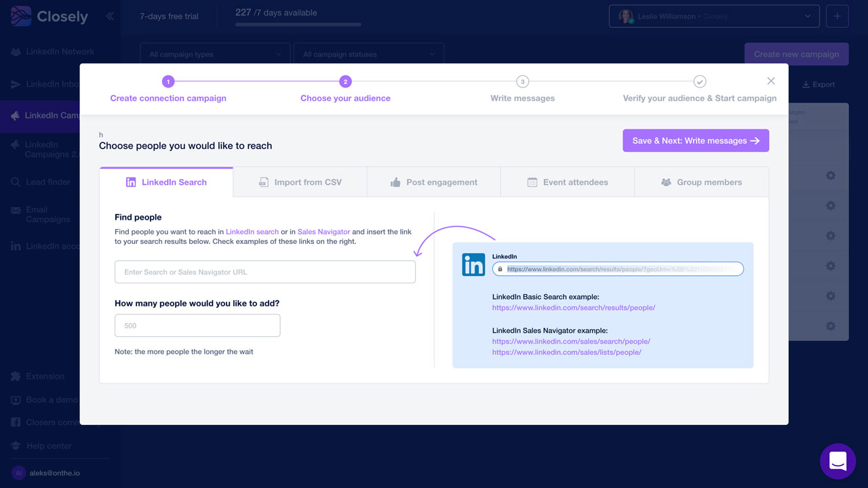Click the Facebook icon for Closers community
Screen dimensions: 868x488
click(16, 422)
